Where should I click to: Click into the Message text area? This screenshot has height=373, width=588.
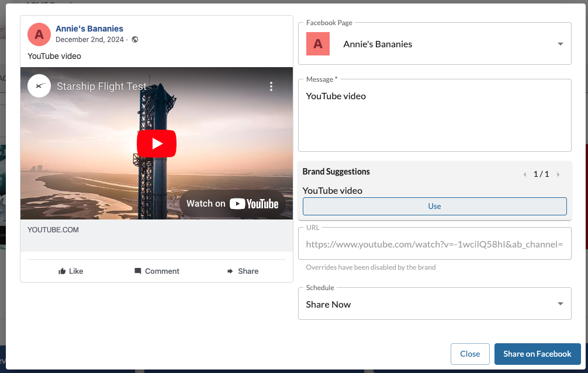[x=435, y=116]
